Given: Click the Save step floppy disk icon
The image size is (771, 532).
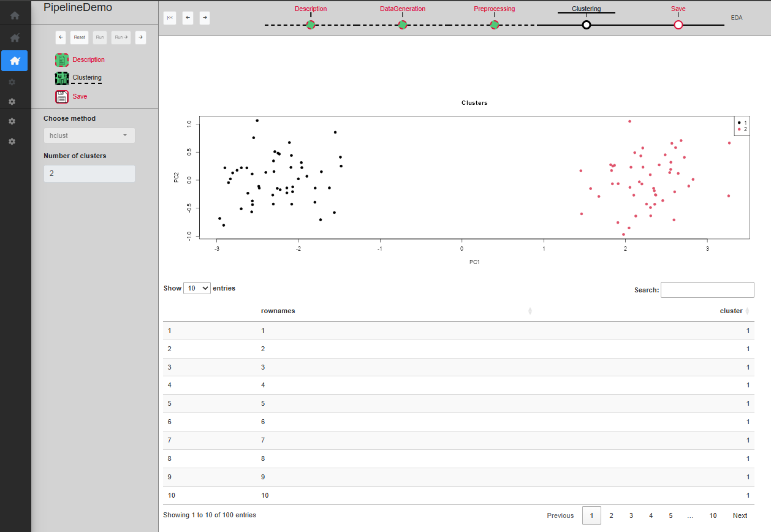Looking at the screenshot, I should tap(62, 97).
